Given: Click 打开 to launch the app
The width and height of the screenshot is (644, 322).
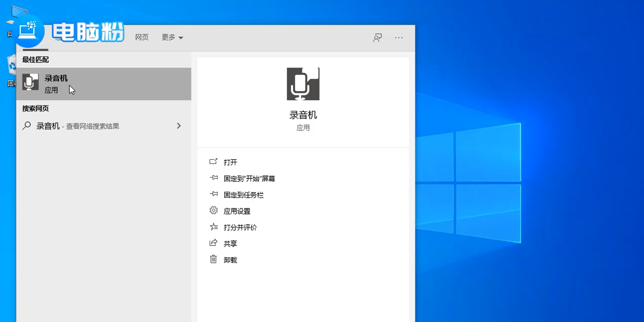Looking at the screenshot, I should [x=230, y=162].
